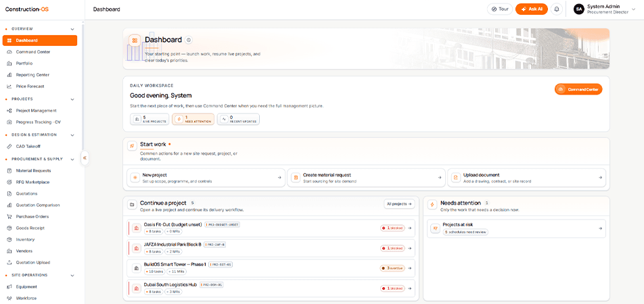The width and height of the screenshot is (644, 304).
Task: Click the SA user avatar
Action: 579,9
